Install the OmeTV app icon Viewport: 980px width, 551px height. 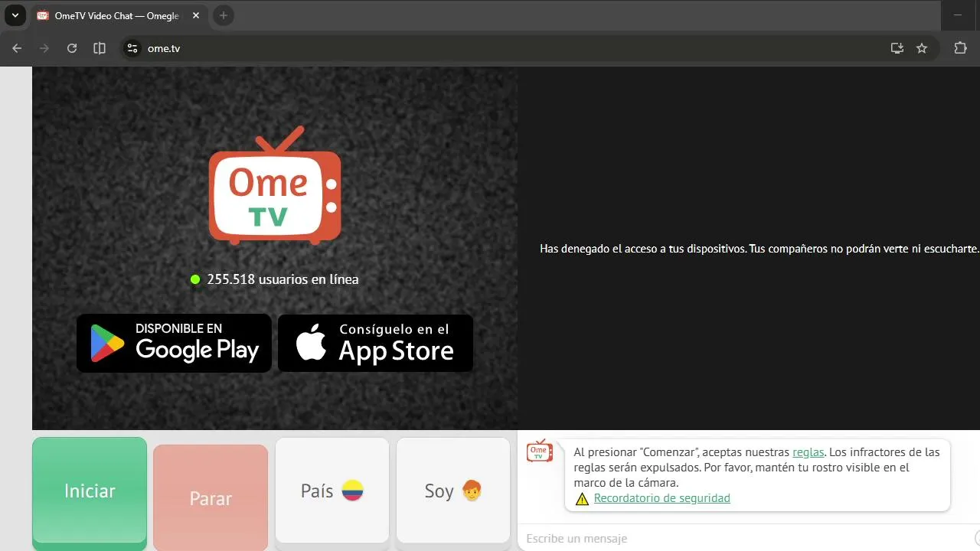tap(897, 48)
